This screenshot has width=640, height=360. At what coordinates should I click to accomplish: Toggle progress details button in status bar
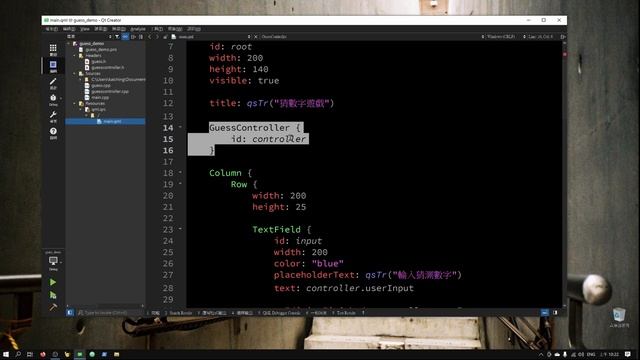click(x=545, y=313)
